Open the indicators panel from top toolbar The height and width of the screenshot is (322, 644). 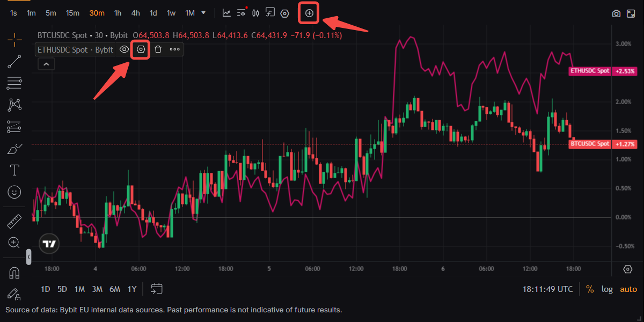[227, 13]
